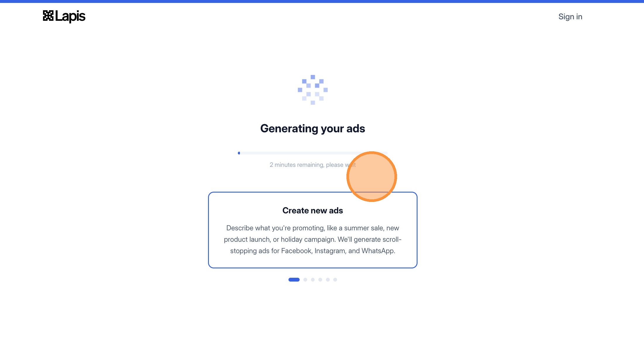The width and height of the screenshot is (644, 360).
Task: Click the middle of the progress bar track
Action: 312,153
